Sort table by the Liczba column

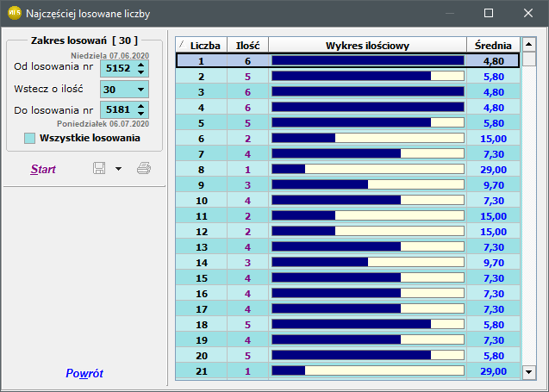202,45
